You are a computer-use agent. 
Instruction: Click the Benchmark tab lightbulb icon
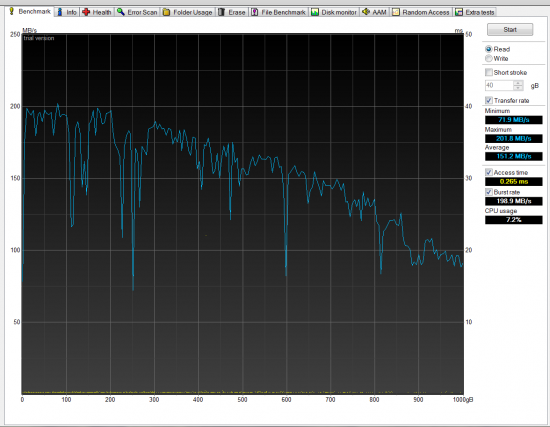pyautogui.click(x=12, y=11)
